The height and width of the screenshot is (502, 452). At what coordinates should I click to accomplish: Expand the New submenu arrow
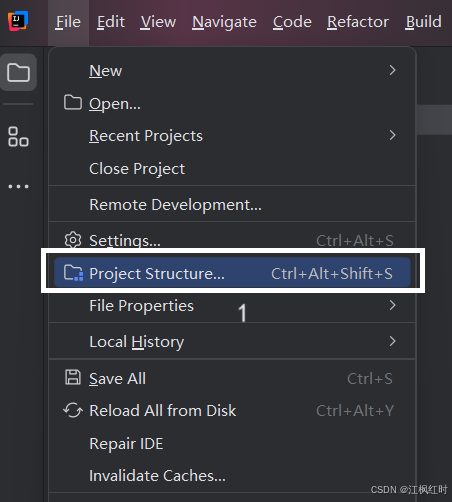(392, 70)
